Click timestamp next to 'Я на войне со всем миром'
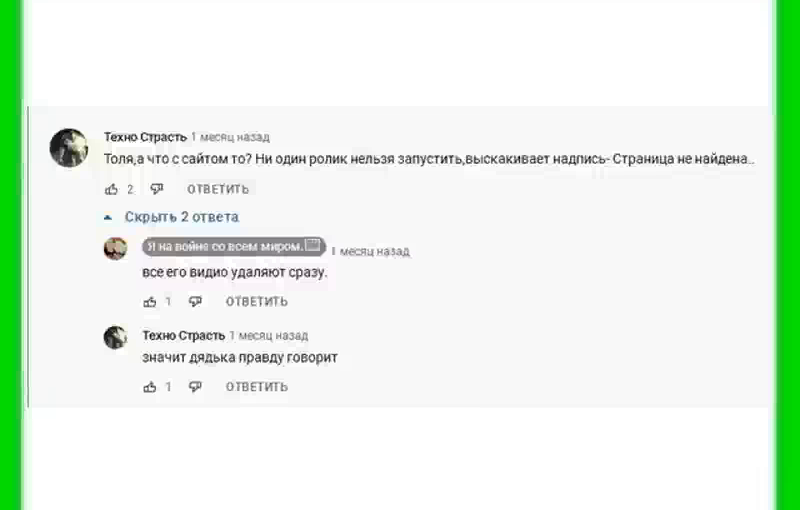The width and height of the screenshot is (800, 510). click(371, 251)
